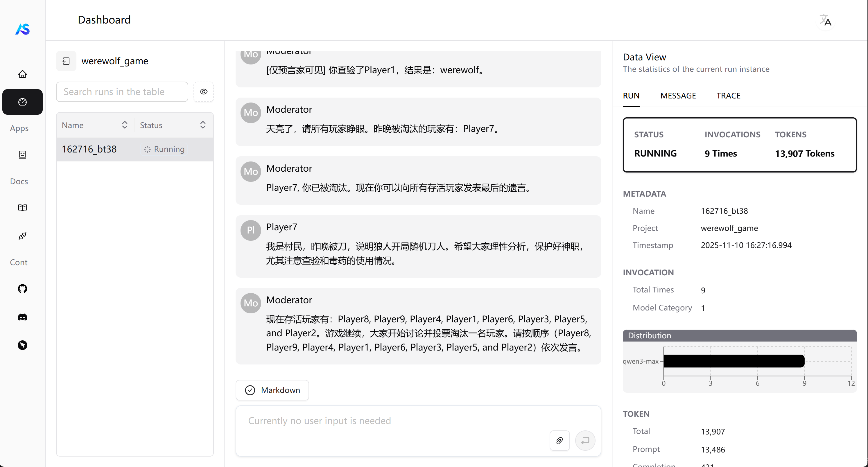
Task: Click Moderator avatar on 天亮了 message
Action: tap(251, 112)
